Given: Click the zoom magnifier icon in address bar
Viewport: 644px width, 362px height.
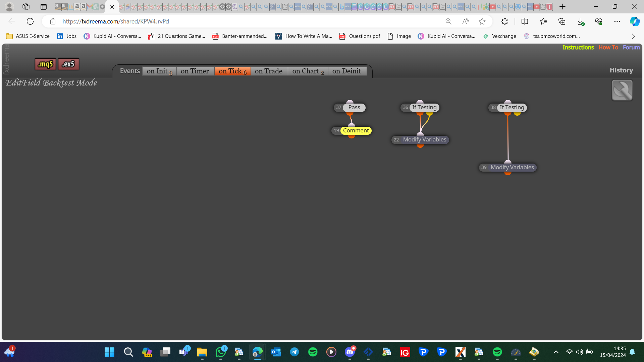Looking at the screenshot, I should (448, 21).
